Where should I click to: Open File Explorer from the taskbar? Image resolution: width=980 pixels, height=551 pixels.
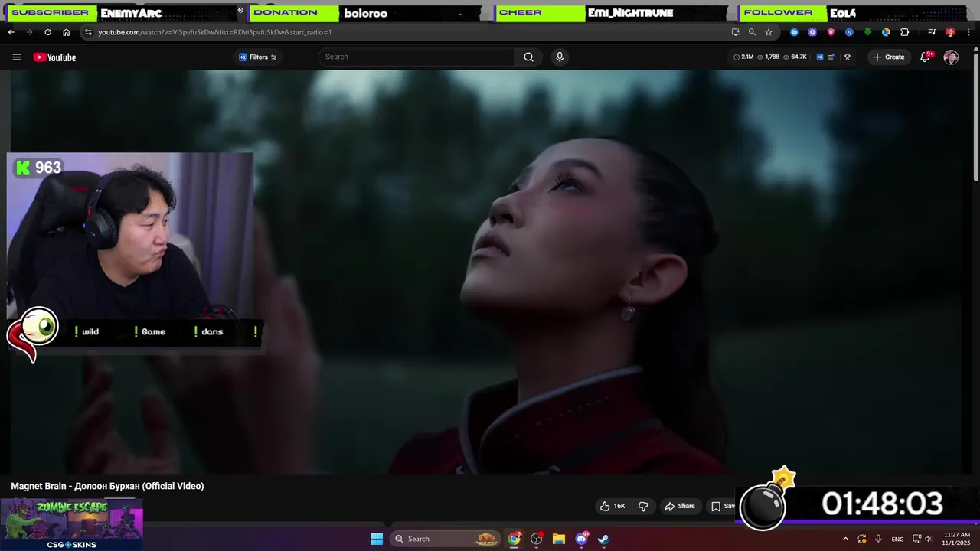coord(559,539)
